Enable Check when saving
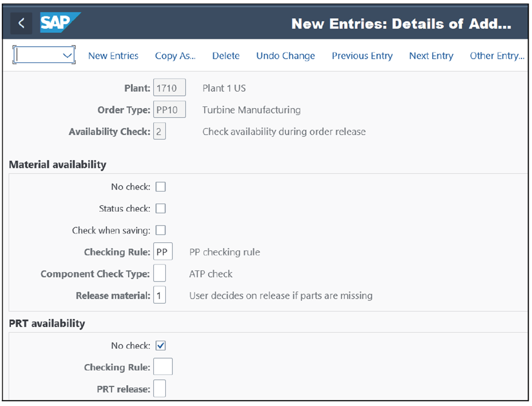 click(160, 230)
